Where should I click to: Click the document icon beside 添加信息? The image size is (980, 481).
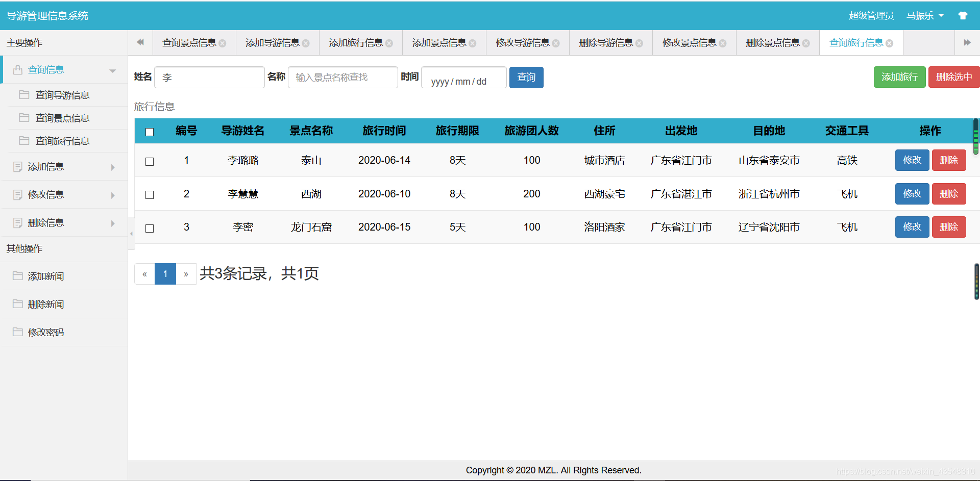[x=18, y=166]
